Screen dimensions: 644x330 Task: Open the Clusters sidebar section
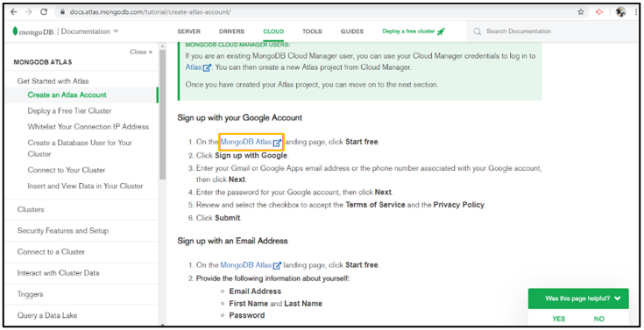point(31,209)
